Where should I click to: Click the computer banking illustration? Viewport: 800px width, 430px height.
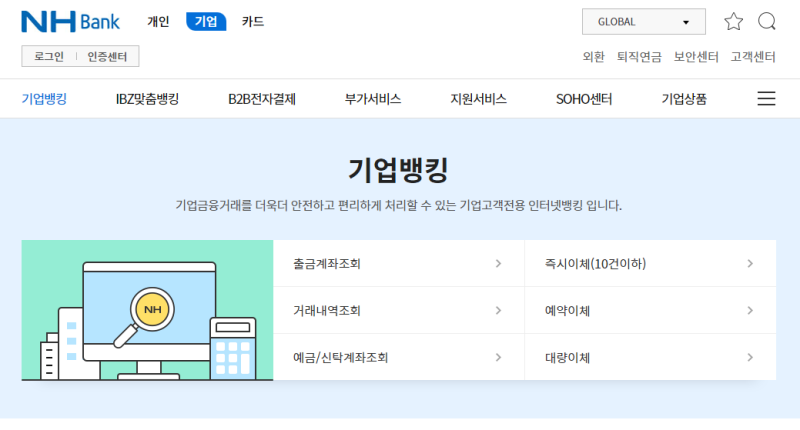click(x=147, y=310)
